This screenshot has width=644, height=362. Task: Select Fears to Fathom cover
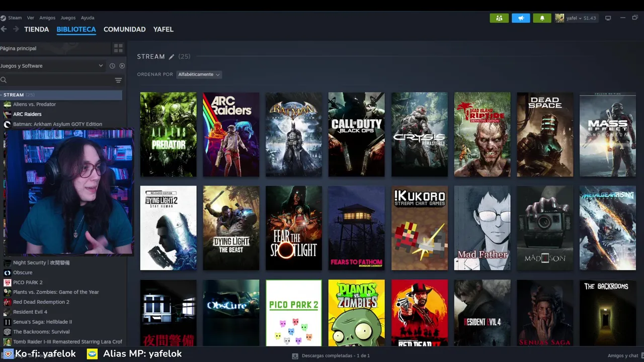(356, 228)
